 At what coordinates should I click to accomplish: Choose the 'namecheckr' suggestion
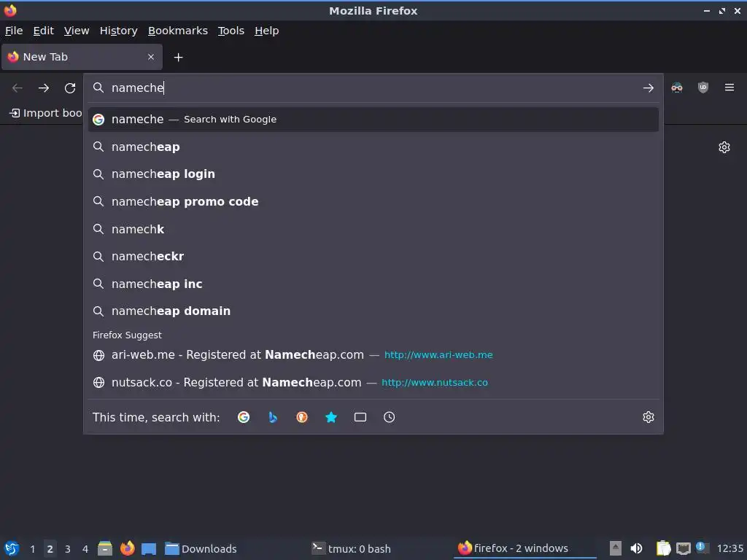click(x=373, y=256)
